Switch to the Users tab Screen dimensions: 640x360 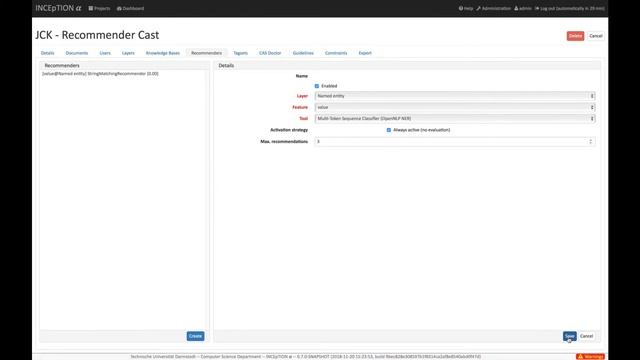(105, 53)
